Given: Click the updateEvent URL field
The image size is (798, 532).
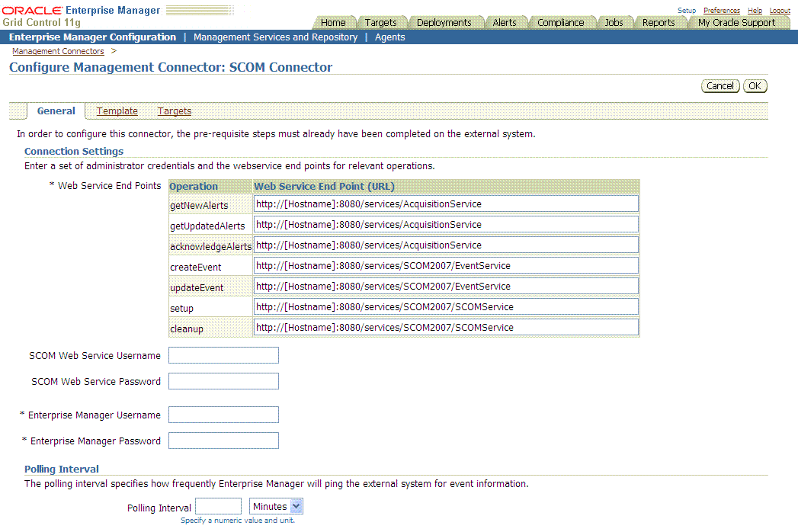Looking at the screenshot, I should 446,286.
